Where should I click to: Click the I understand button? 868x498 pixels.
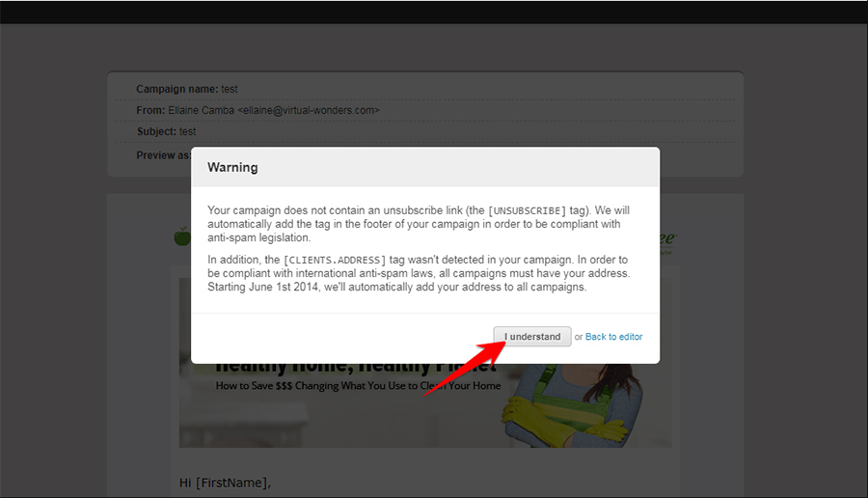coord(532,336)
